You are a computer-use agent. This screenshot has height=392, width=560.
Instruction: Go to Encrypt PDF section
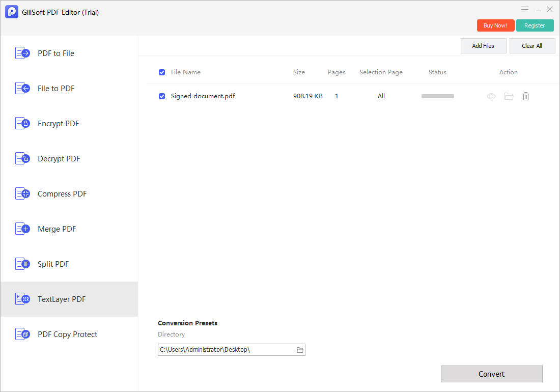pos(69,124)
